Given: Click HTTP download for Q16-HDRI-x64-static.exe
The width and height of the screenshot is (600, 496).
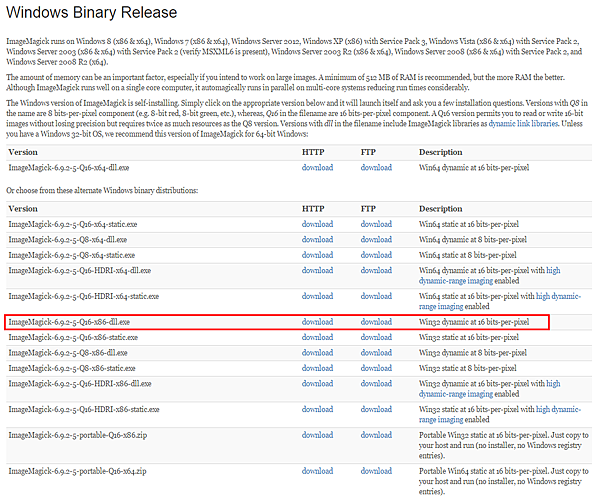Looking at the screenshot, I should 317,296.
